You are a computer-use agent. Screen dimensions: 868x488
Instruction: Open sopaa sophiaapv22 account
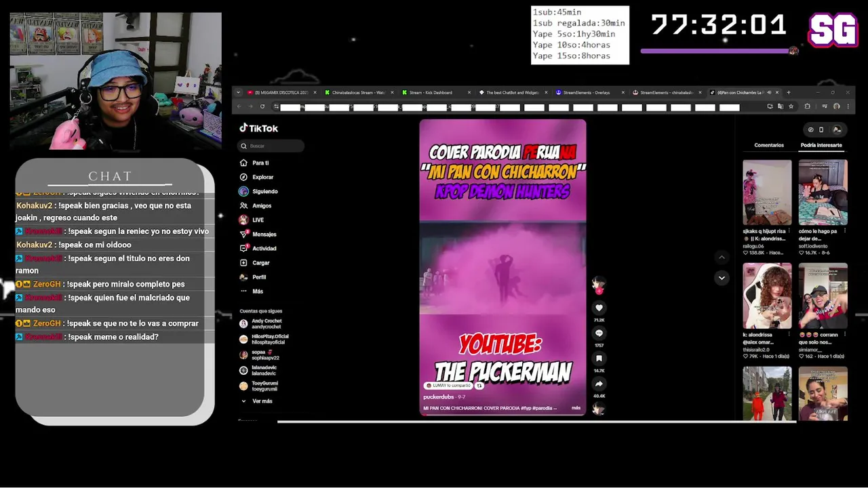click(x=260, y=354)
